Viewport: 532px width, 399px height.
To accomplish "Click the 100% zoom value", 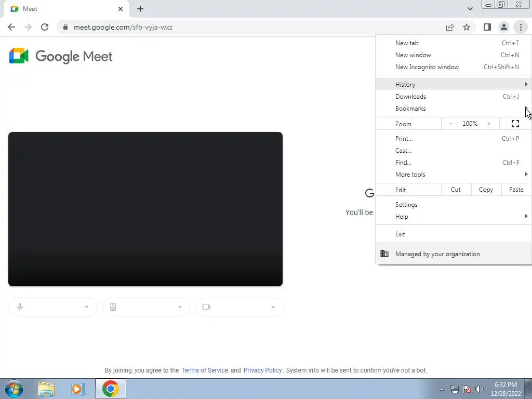I will [x=470, y=124].
